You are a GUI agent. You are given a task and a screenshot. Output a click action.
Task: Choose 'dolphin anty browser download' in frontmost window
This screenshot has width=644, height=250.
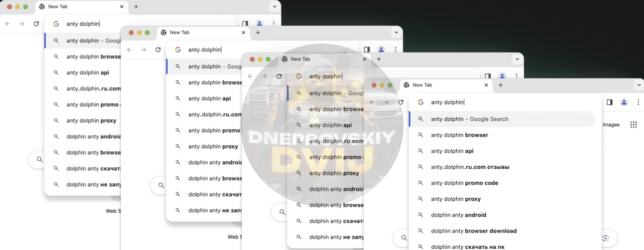502,231
